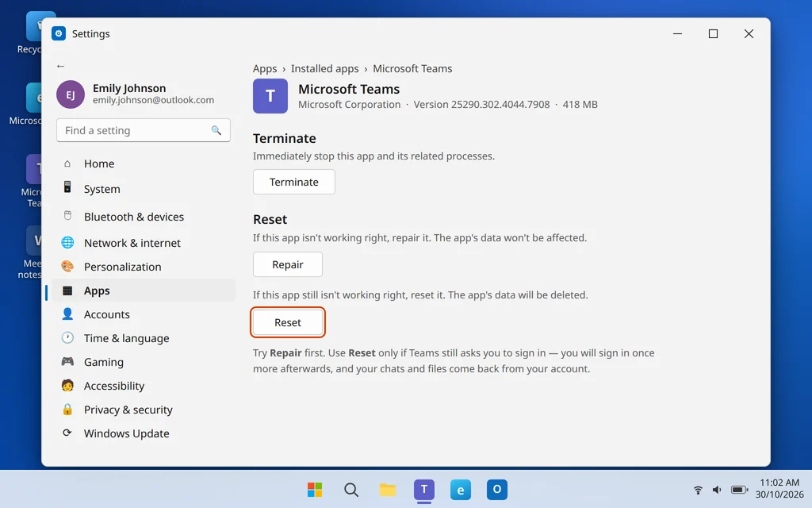Navigate to Apps breadcrumb
The image size is (812, 508).
[265, 68]
